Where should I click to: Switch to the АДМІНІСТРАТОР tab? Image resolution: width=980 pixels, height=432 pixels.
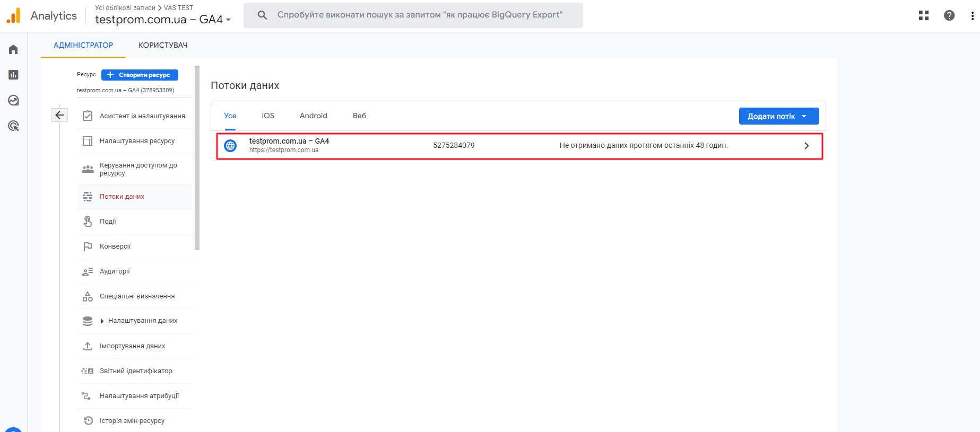(83, 45)
